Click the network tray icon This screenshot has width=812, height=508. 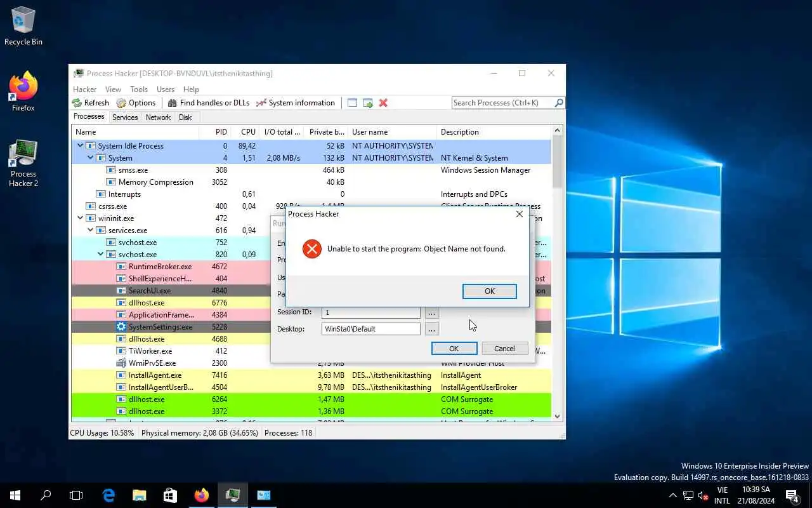(x=688, y=495)
